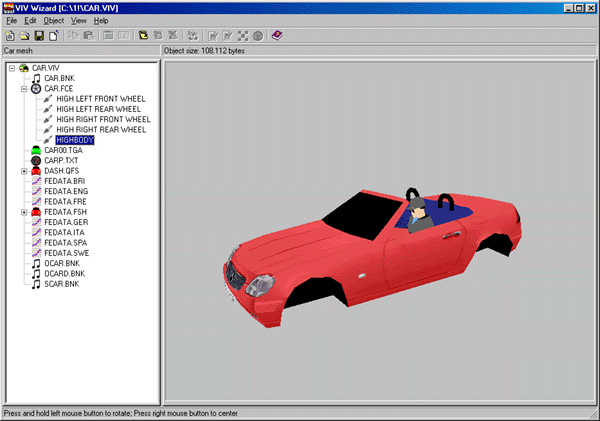Viewport: 600px width, 421px height.
Task: Click the wheel icon beside CAR.FCE
Action: click(36, 88)
